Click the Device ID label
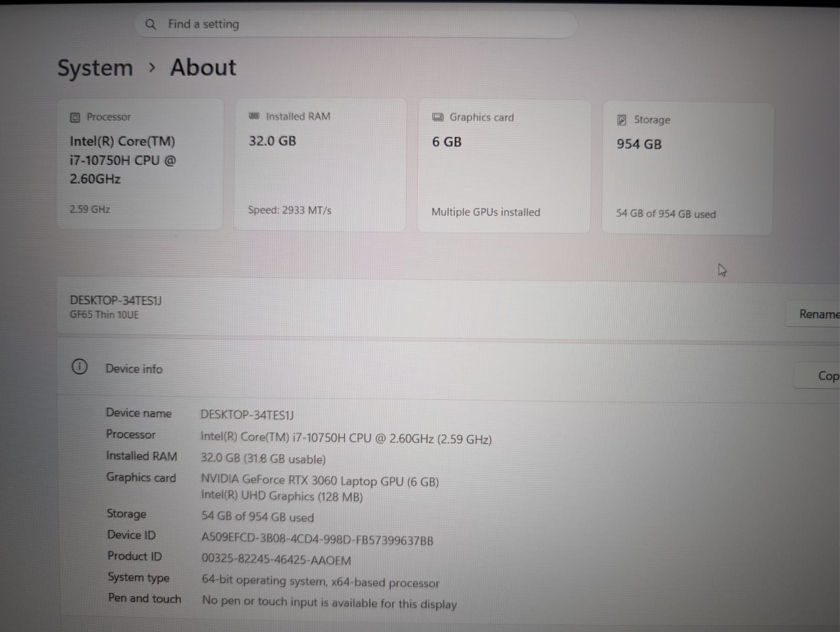Screen dimensions: 840x632 point(131,535)
